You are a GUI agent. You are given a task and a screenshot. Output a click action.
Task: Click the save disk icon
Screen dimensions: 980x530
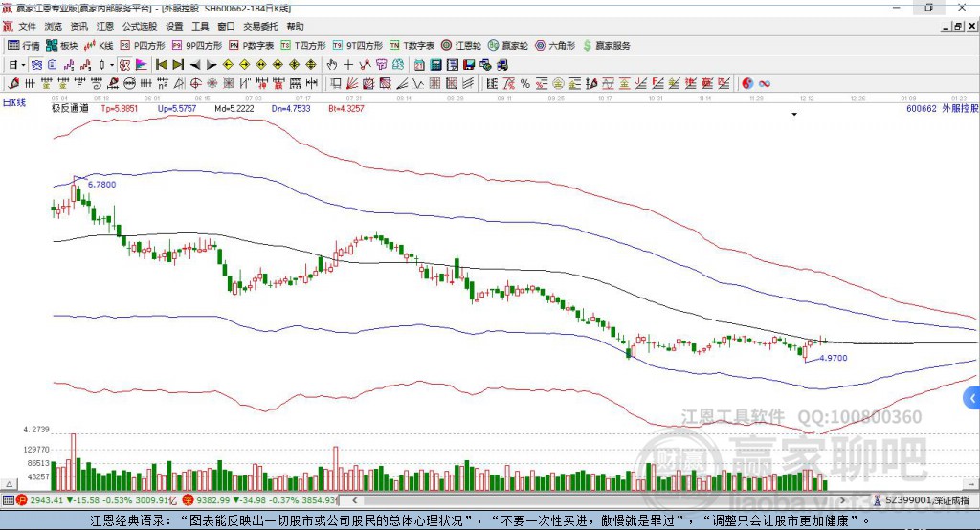469,65
